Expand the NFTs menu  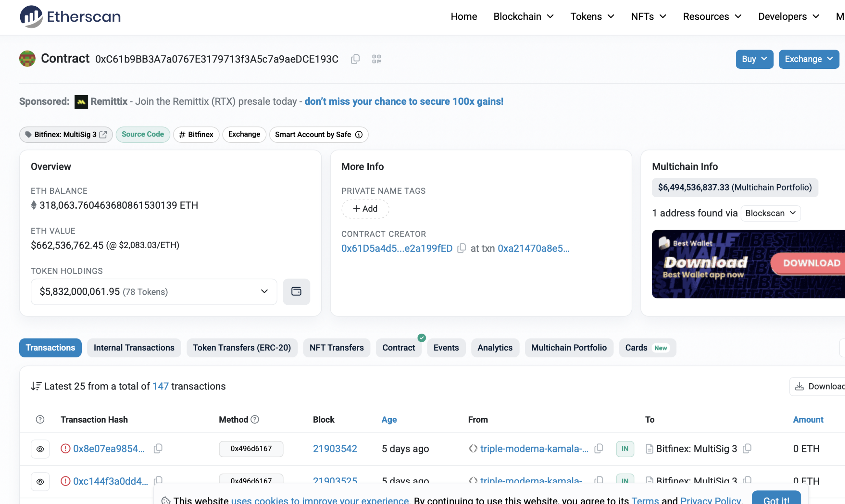(x=648, y=16)
